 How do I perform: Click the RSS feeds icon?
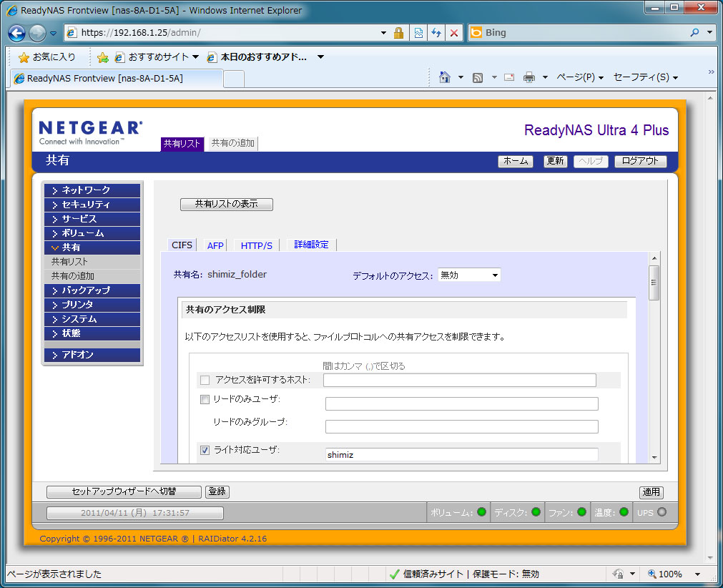(478, 77)
